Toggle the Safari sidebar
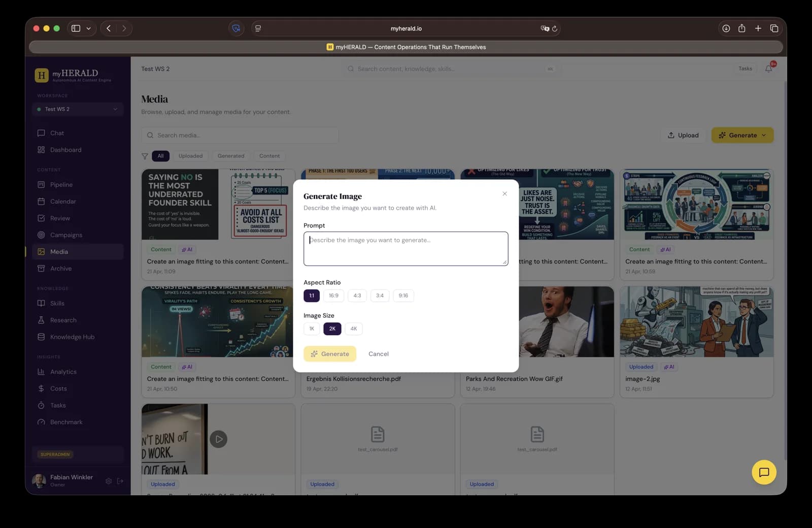The width and height of the screenshot is (812, 528). pos(76,28)
